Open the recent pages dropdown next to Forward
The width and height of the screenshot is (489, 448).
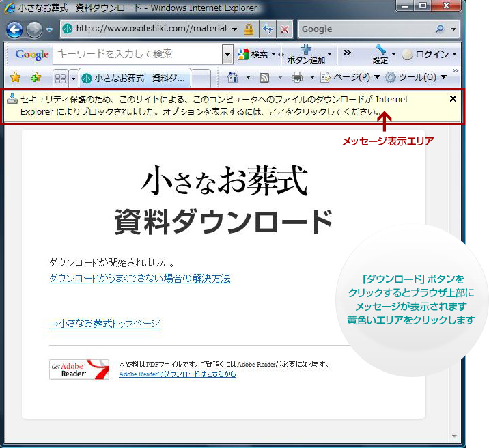49,30
